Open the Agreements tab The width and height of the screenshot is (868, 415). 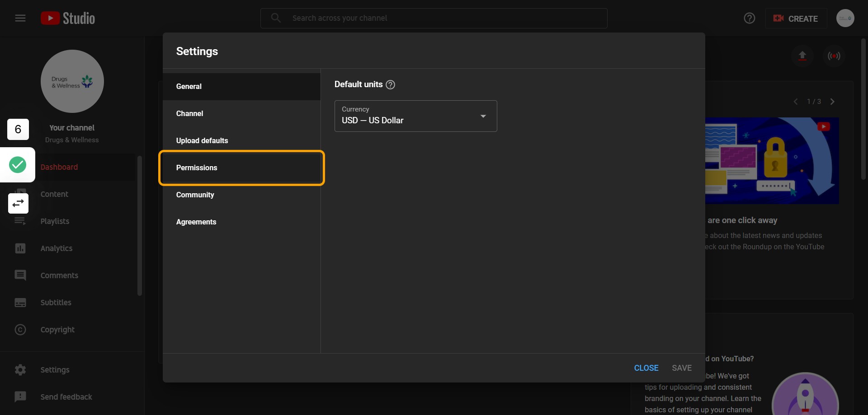pyautogui.click(x=241, y=222)
